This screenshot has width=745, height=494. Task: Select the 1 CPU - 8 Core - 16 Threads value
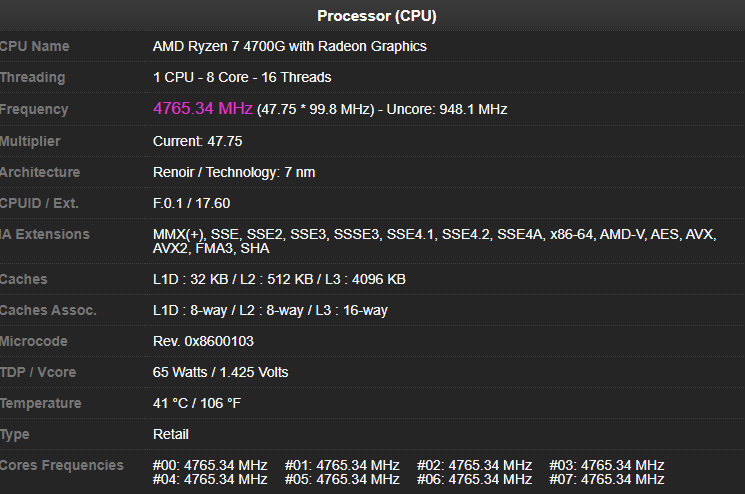[242, 77]
